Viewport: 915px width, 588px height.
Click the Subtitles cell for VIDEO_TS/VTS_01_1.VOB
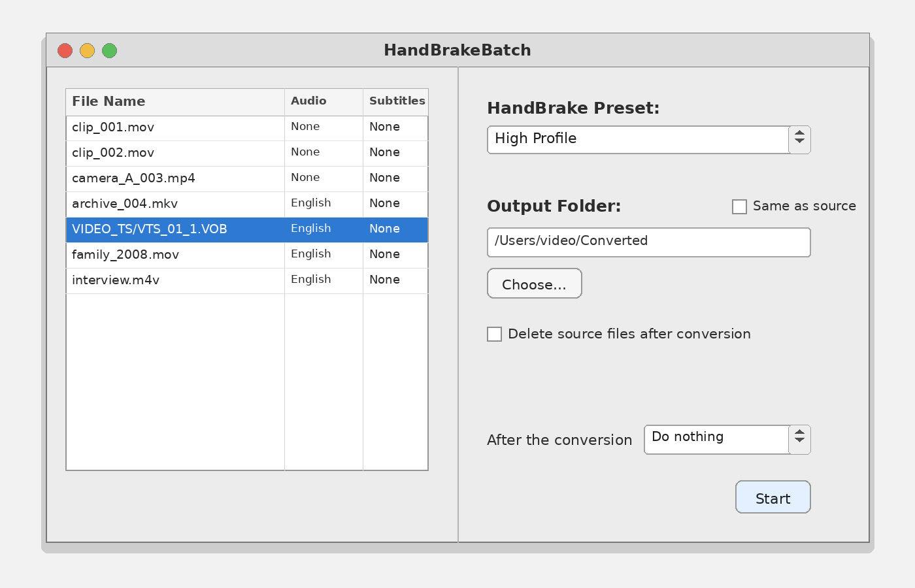point(395,230)
